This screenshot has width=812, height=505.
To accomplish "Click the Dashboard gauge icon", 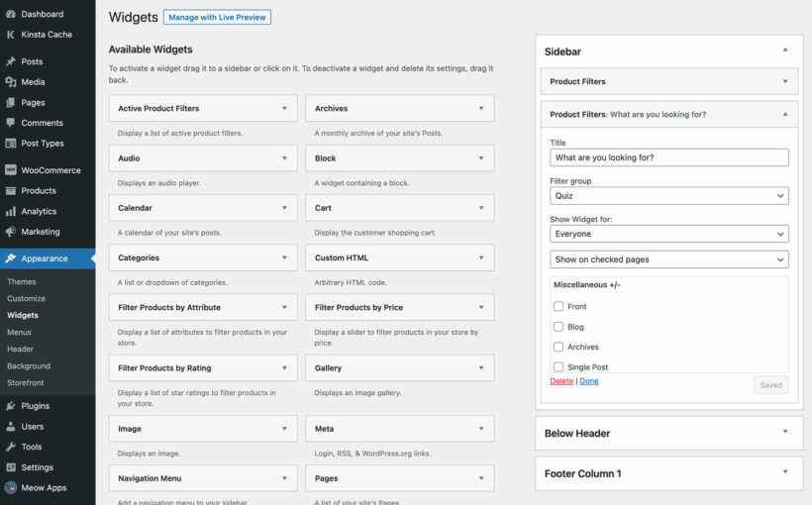I will point(10,14).
